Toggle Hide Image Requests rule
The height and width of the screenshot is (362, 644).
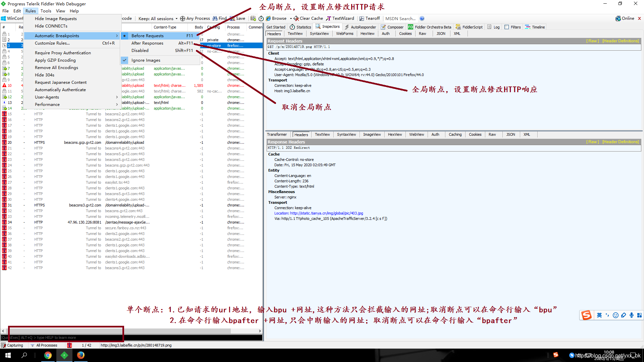(72, 18)
